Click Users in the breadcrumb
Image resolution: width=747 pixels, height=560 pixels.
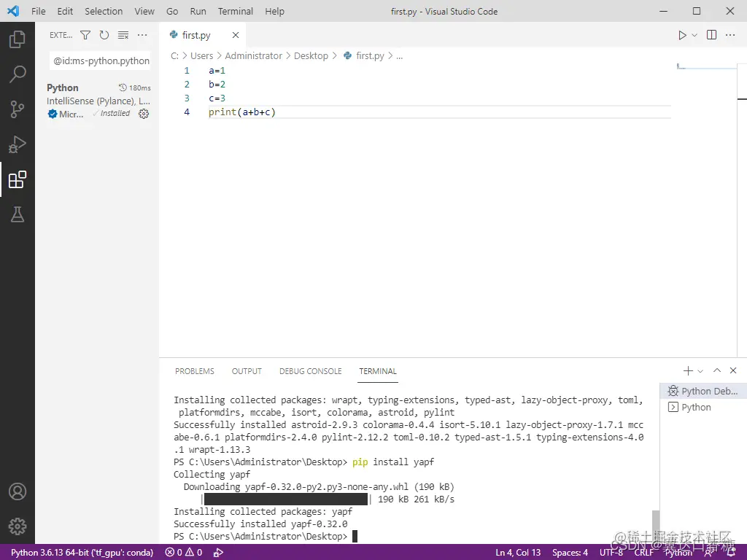(201, 55)
